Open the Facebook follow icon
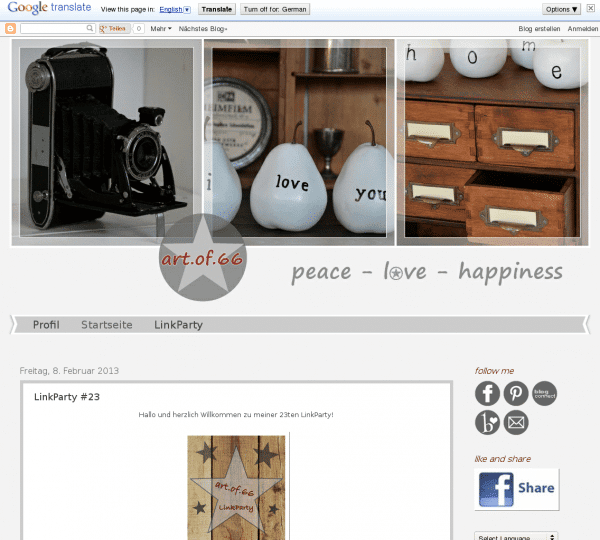Viewport: 600px width, 540px height. click(487, 394)
